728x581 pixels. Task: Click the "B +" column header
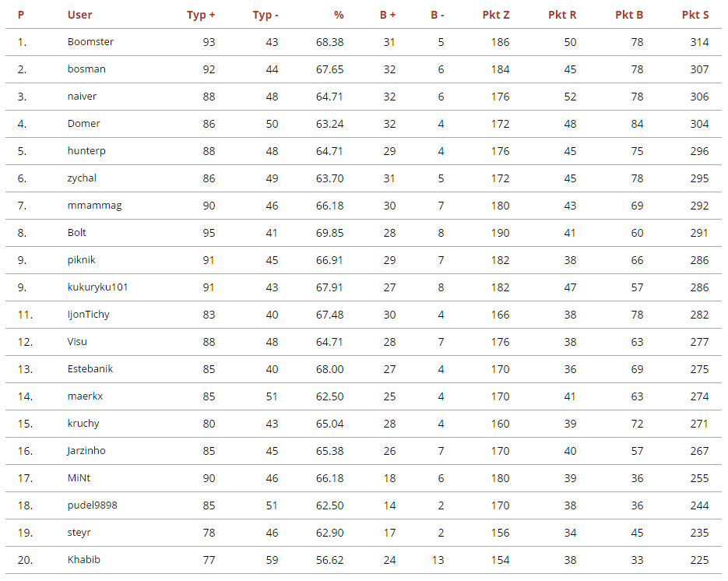tap(388, 15)
